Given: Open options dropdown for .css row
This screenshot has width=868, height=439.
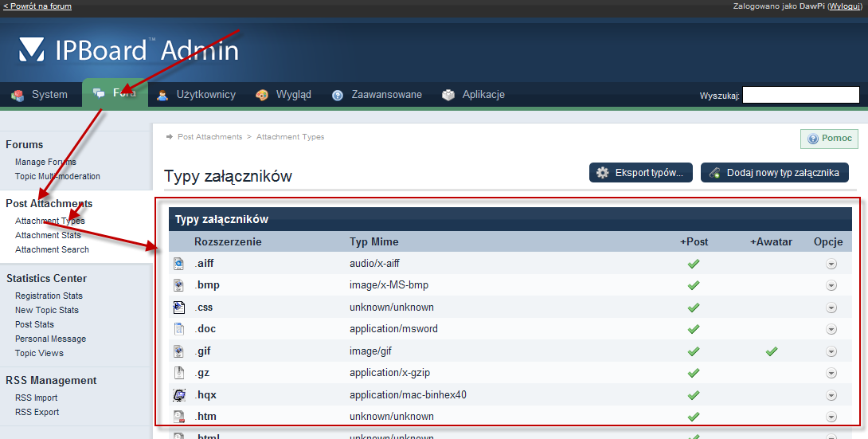Looking at the screenshot, I should pyautogui.click(x=831, y=307).
